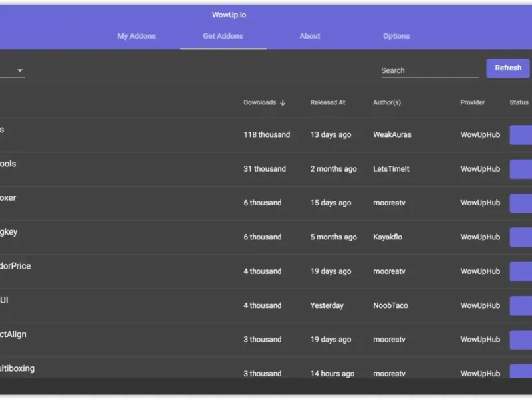Click the author name "LetsTimeIt"
The width and height of the screenshot is (532, 399).
tap(391, 169)
